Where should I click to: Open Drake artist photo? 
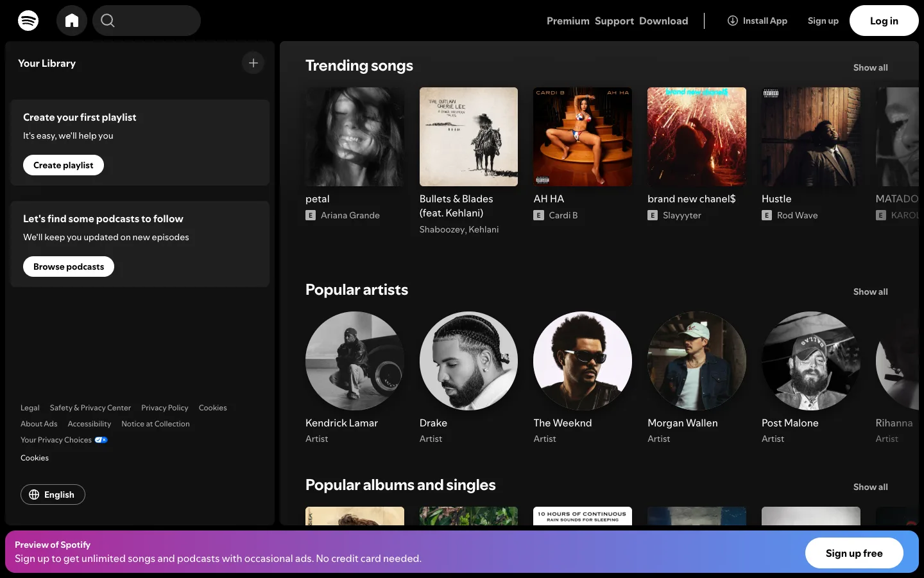click(x=468, y=361)
